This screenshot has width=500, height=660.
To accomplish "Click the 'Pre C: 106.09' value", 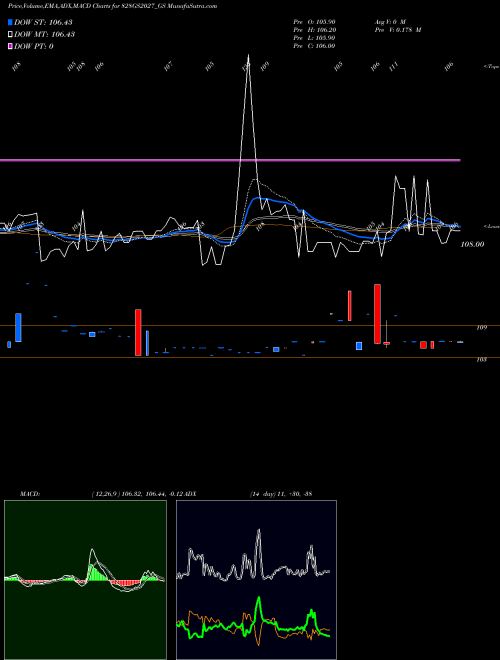I will pos(314,46).
